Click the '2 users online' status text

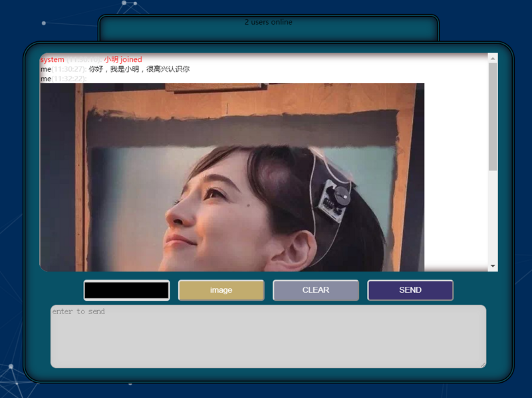(x=269, y=22)
